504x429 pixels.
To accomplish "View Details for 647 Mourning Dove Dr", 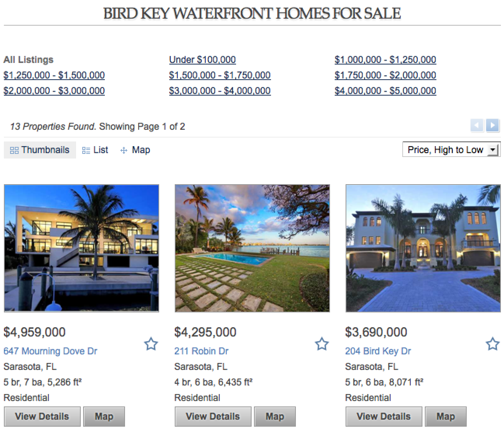I will coord(42,417).
